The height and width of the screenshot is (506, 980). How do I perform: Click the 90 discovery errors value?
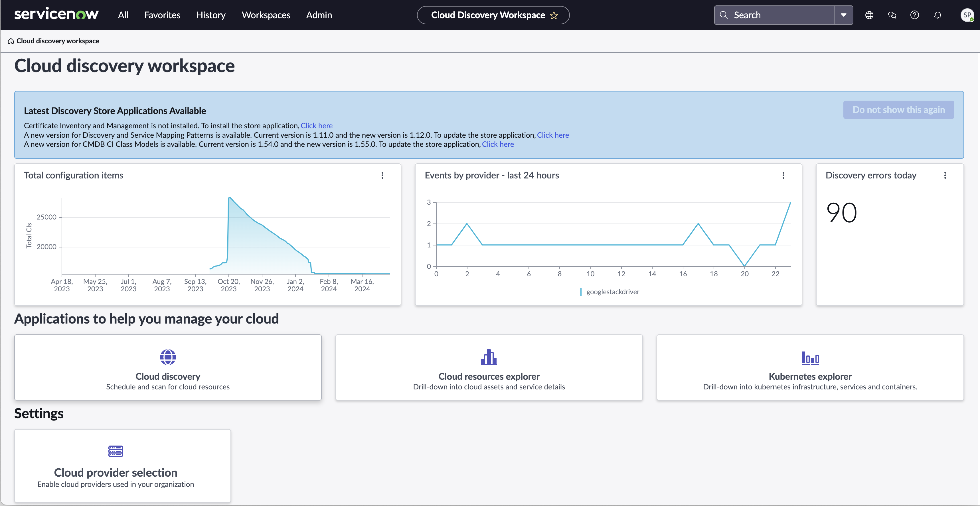[x=841, y=212]
